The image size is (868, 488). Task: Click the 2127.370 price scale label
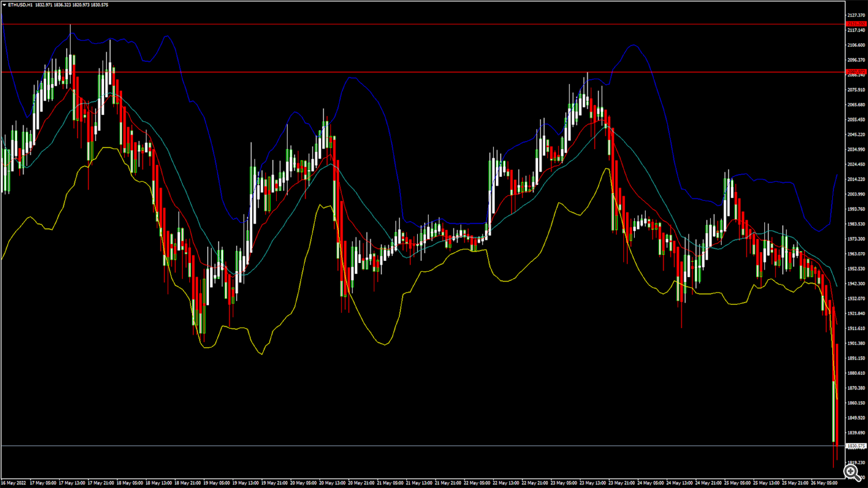click(x=856, y=15)
